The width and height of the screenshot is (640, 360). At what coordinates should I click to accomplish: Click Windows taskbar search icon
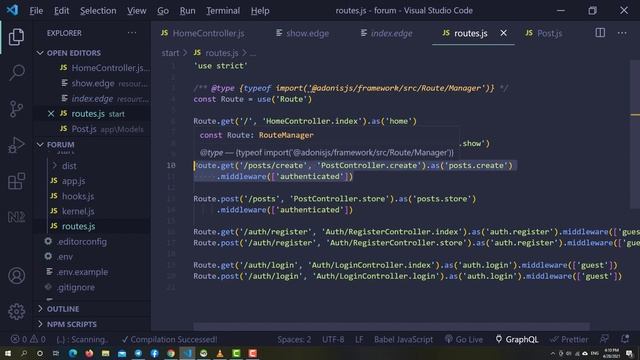pos(24,353)
